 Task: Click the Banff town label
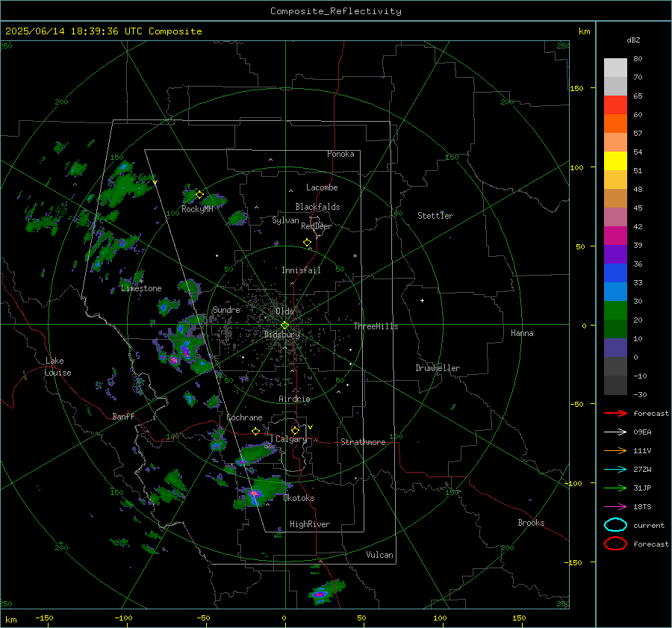click(x=123, y=416)
